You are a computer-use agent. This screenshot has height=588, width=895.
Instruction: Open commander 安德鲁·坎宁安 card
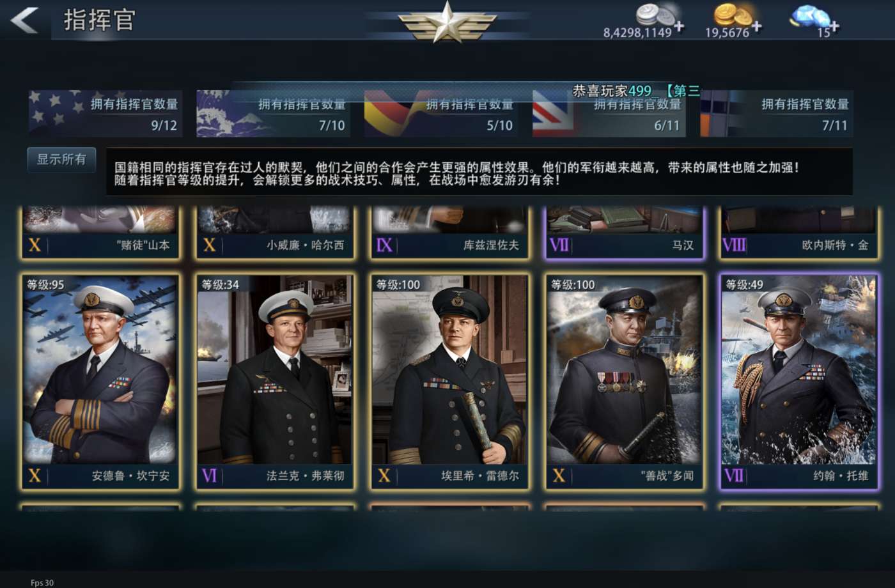pos(100,381)
